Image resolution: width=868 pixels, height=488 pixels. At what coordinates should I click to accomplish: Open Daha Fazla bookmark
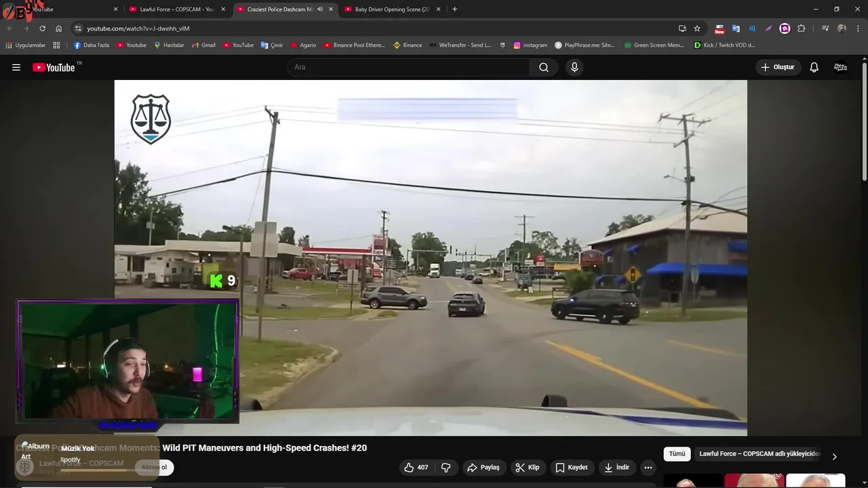point(92,45)
